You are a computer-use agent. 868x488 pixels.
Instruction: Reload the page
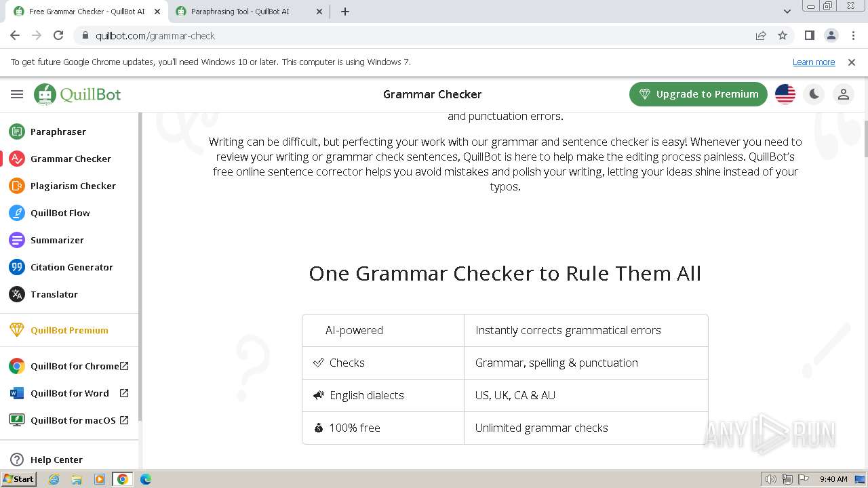(x=58, y=35)
